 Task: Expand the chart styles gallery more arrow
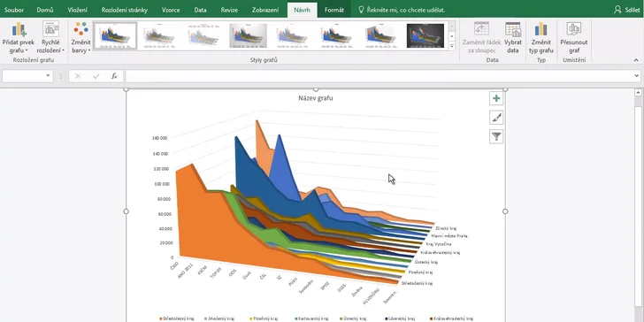point(452,46)
